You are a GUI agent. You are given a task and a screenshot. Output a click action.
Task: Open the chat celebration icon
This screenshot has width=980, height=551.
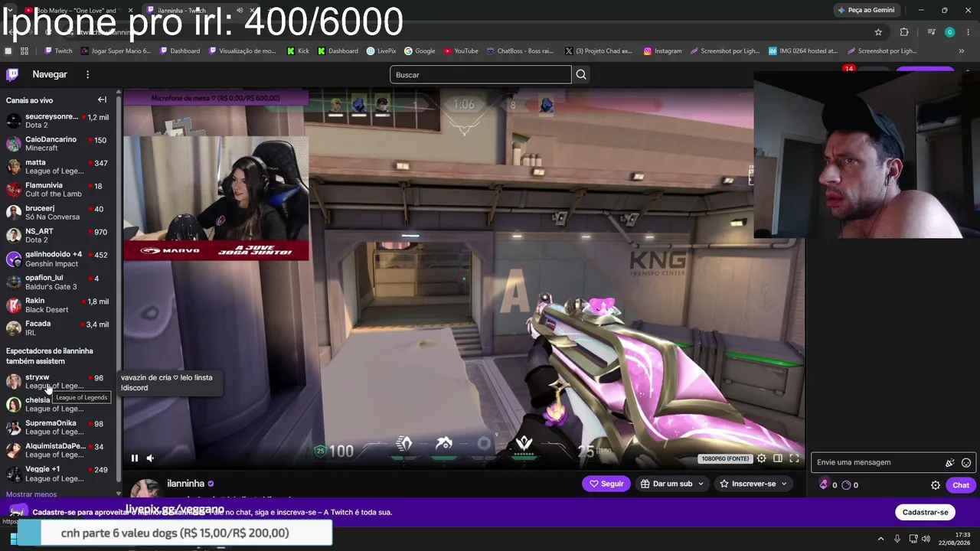click(949, 462)
